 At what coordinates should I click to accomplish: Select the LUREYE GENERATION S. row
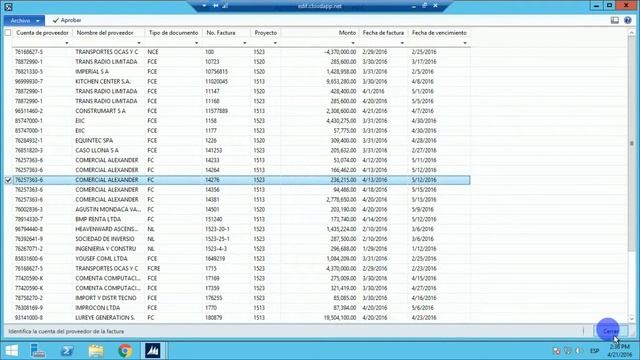[241, 318]
